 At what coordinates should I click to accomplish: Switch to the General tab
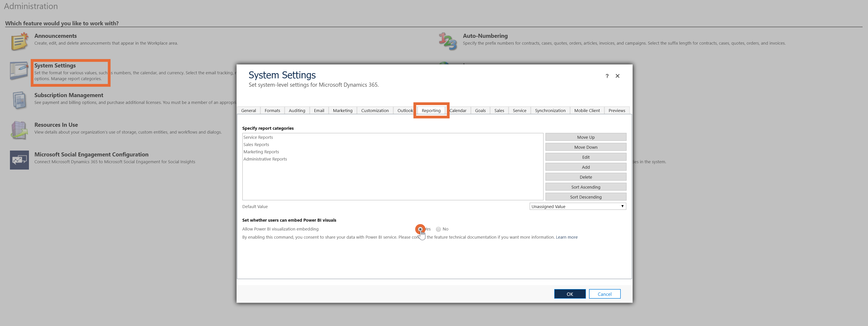pyautogui.click(x=249, y=110)
